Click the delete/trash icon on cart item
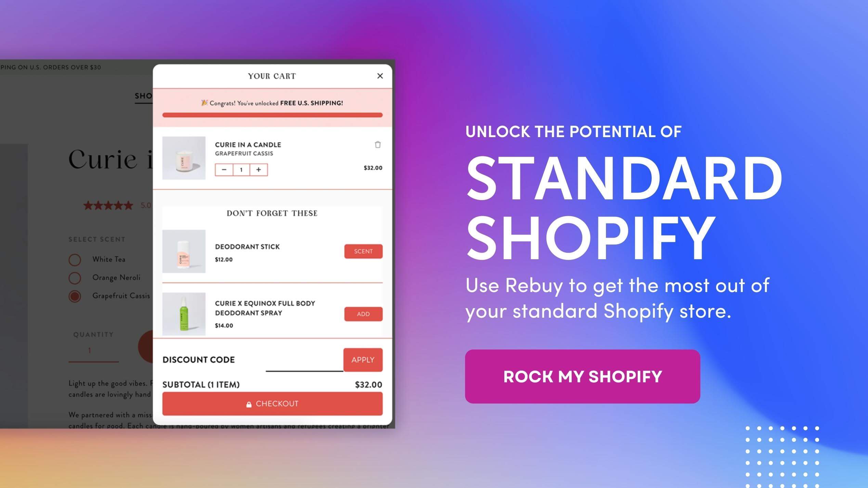This screenshot has height=488, width=868. pos(378,145)
